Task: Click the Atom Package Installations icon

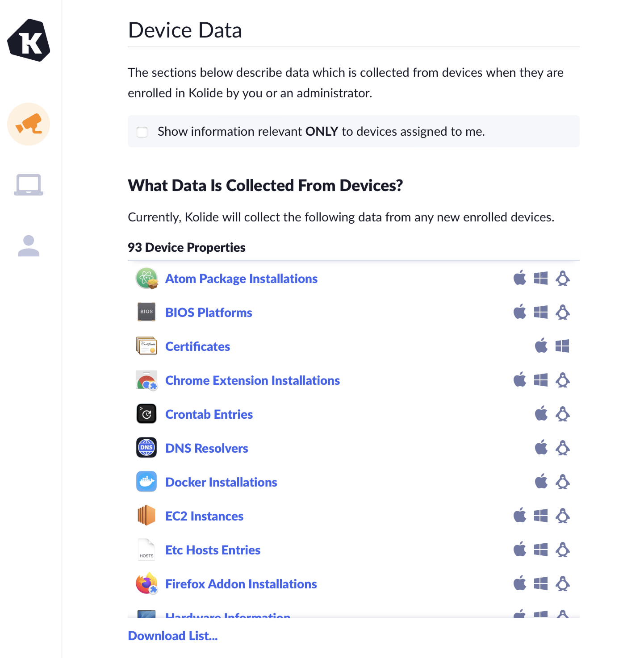Action: click(146, 279)
